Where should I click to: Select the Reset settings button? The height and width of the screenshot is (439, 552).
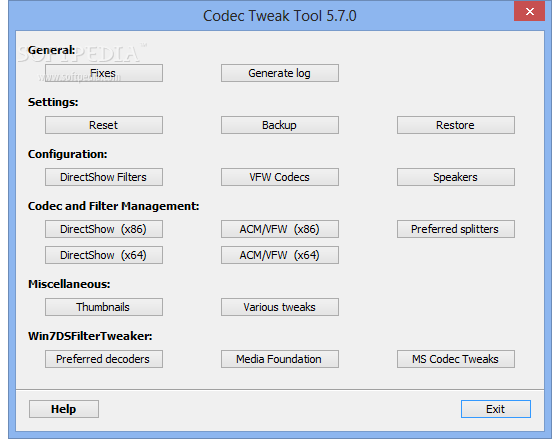(x=104, y=125)
